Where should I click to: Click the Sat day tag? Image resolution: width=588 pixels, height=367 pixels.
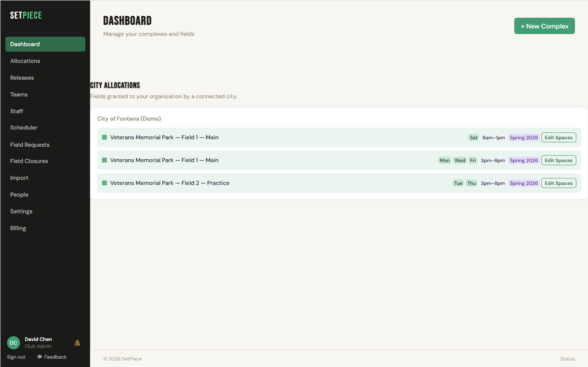(474, 137)
